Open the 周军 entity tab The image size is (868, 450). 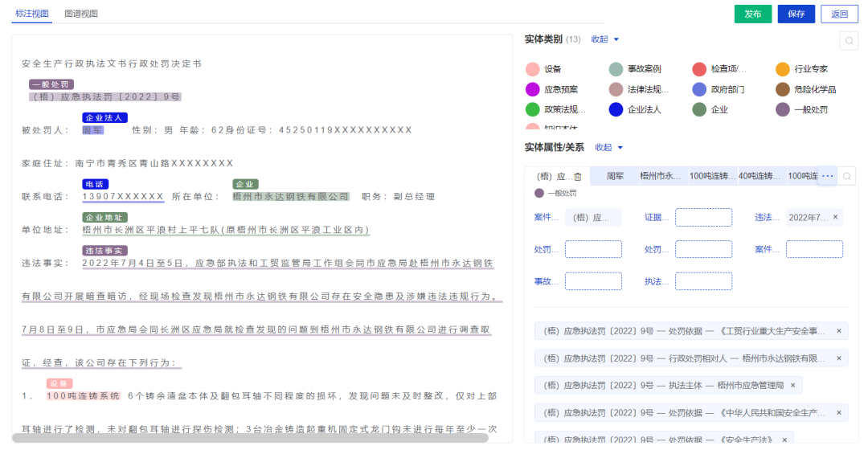point(615,176)
